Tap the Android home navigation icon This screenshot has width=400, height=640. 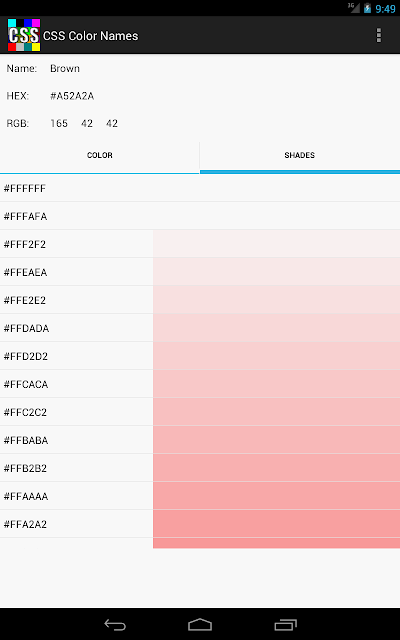click(200, 624)
